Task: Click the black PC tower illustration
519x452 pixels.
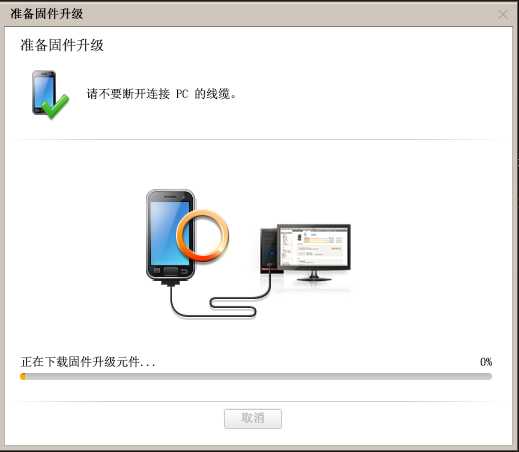Action: [269, 251]
